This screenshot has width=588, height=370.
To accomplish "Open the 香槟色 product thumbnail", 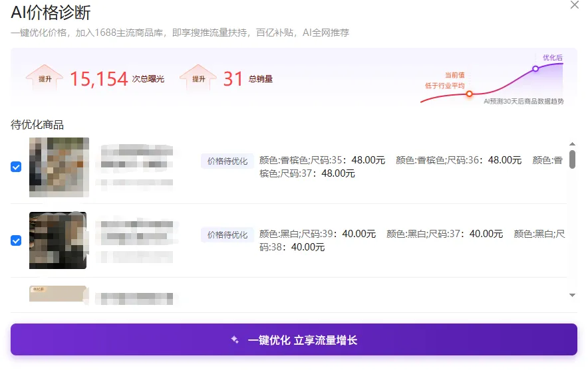I will [x=59, y=167].
